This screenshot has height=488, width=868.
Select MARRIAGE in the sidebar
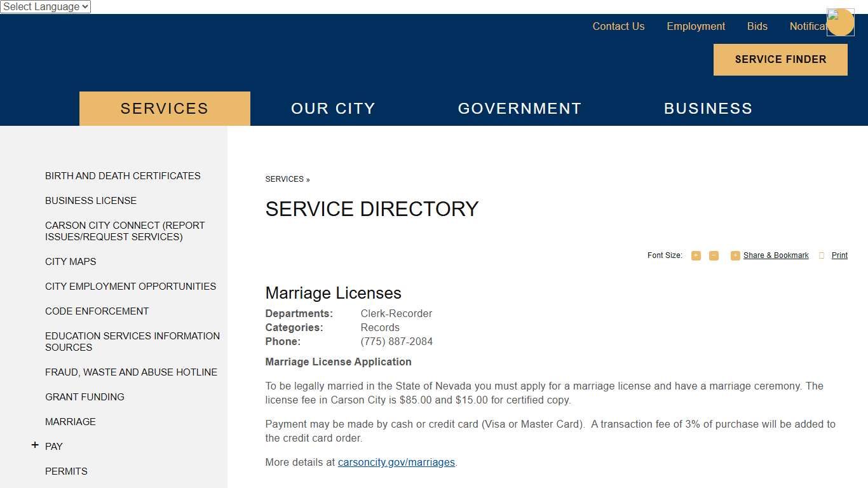click(x=71, y=421)
